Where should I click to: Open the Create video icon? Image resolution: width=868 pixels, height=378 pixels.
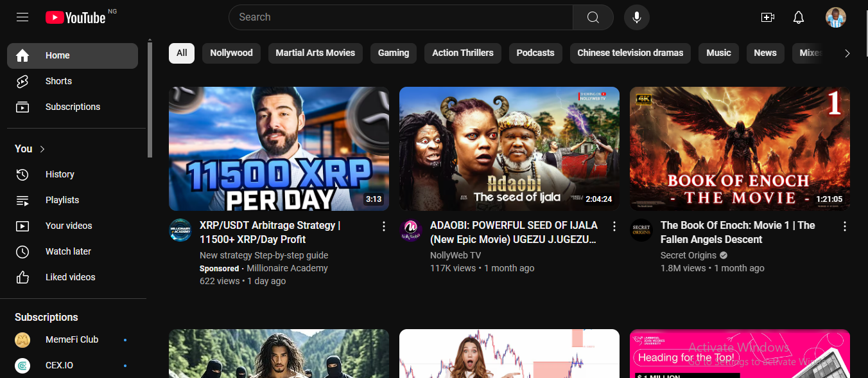(767, 17)
